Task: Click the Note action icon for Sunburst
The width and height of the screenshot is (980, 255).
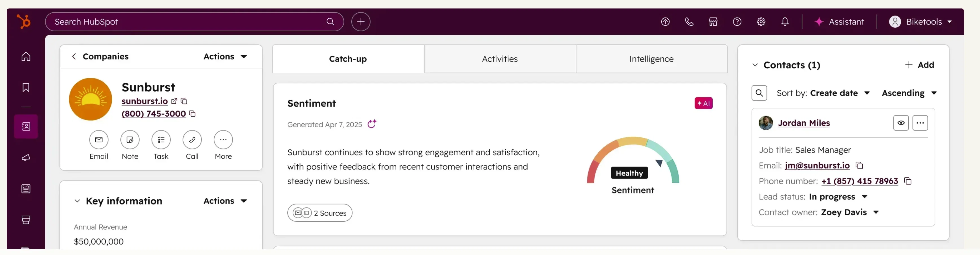Action: click(130, 140)
